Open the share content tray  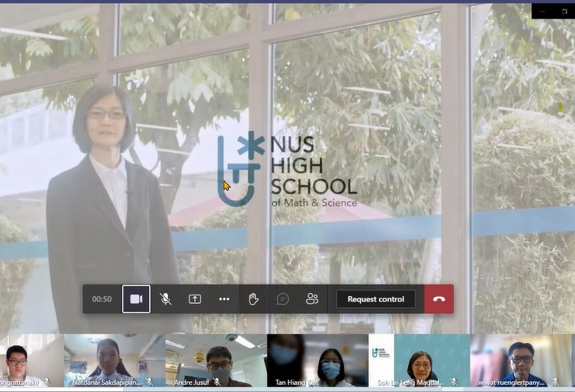click(195, 299)
